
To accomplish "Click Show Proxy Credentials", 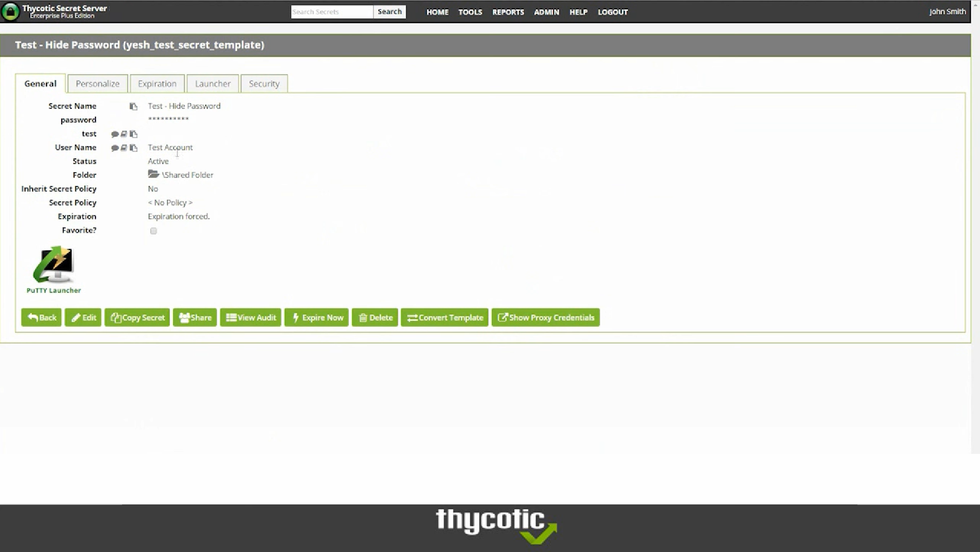I will click(545, 317).
